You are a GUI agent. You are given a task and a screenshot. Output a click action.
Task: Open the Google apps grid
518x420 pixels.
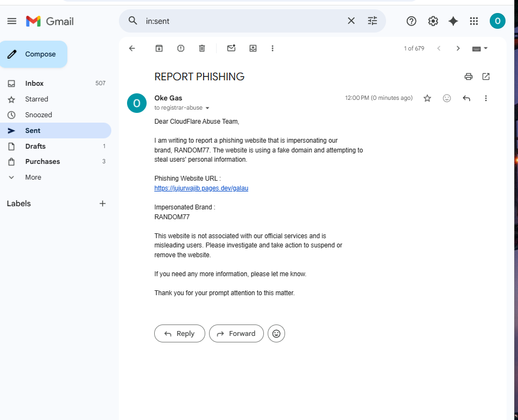473,21
